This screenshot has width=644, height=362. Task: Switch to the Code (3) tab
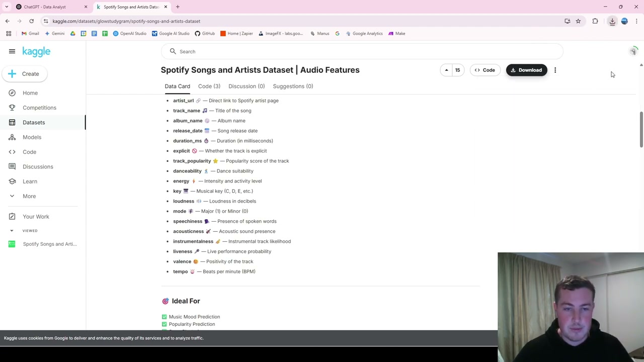pos(209,86)
